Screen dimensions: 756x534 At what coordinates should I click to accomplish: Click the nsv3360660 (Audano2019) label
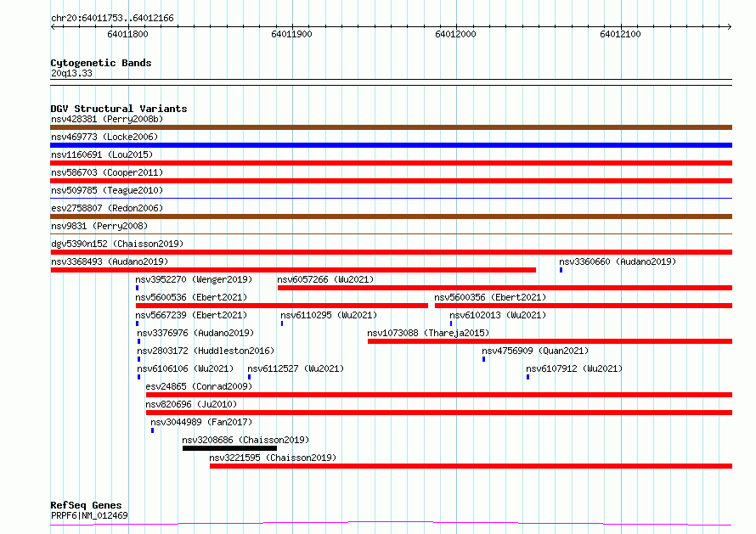click(618, 261)
